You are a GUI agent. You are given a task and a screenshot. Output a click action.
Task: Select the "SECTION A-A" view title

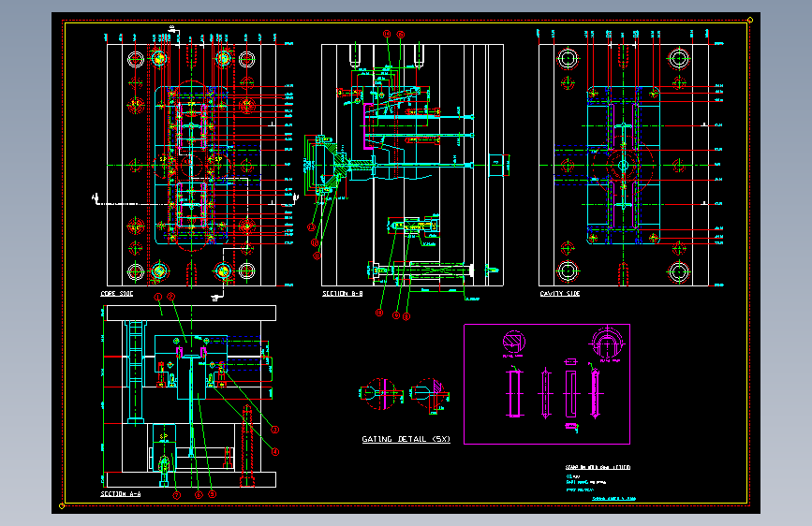(120, 494)
